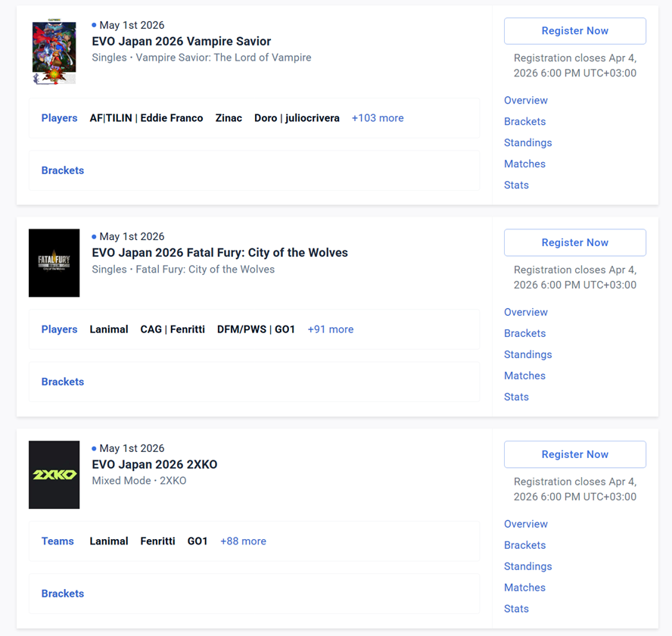
Task: Register Now for Vampire Savior event
Action: tap(574, 31)
